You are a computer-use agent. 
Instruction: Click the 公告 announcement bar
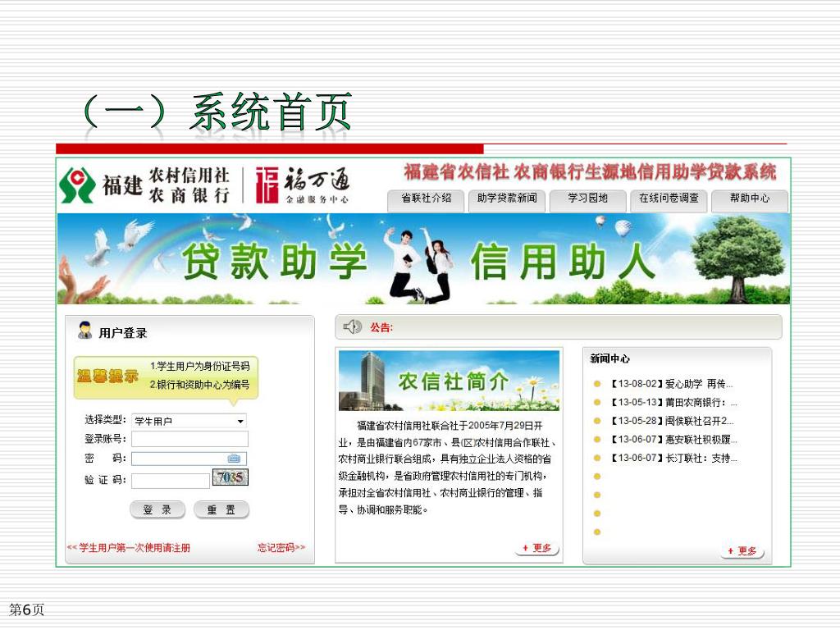click(x=558, y=326)
